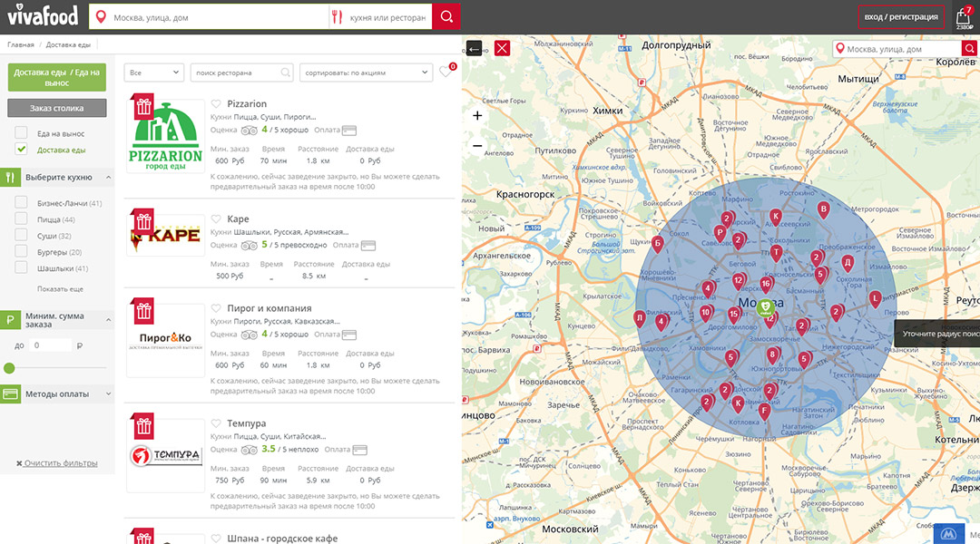Open the Каре restaurant title
The width and height of the screenshot is (980, 544).
(x=238, y=219)
